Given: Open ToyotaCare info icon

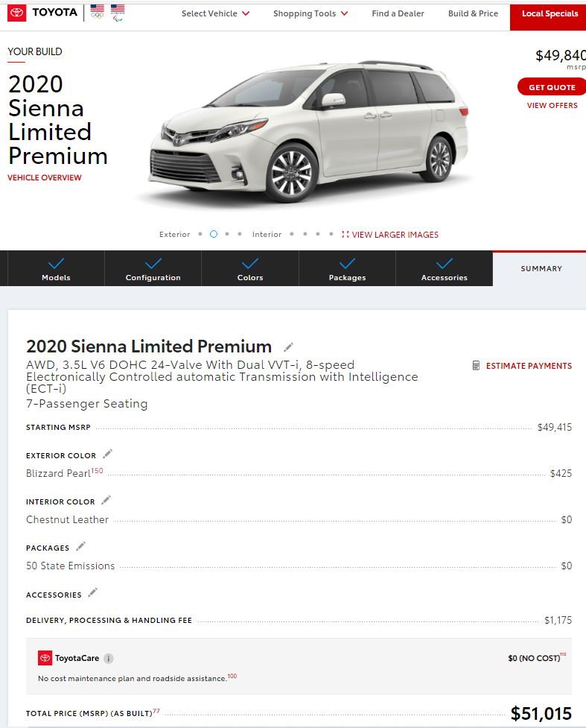Looking at the screenshot, I should click(109, 658).
